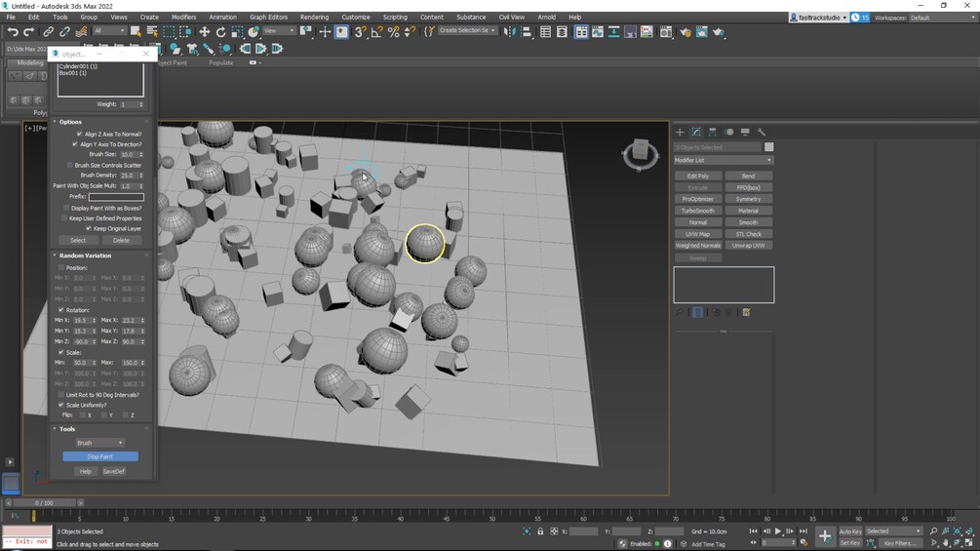Click the Link objects chain icon
The width and height of the screenshot is (980, 551).
47,31
